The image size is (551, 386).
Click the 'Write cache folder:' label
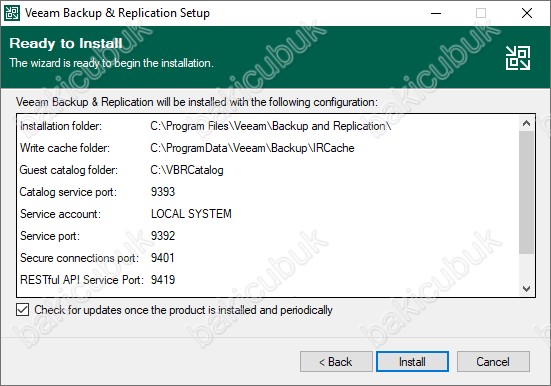tap(65, 148)
